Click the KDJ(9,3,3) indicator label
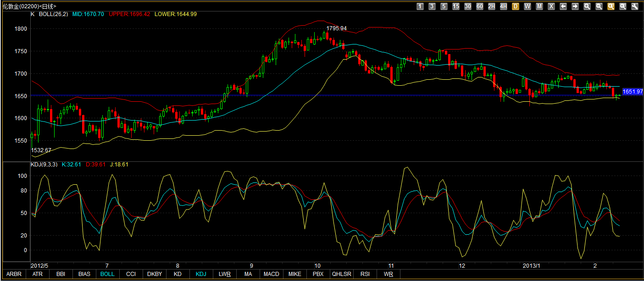Image resolution: width=644 pixels, height=281 pixels. [44, 165]
